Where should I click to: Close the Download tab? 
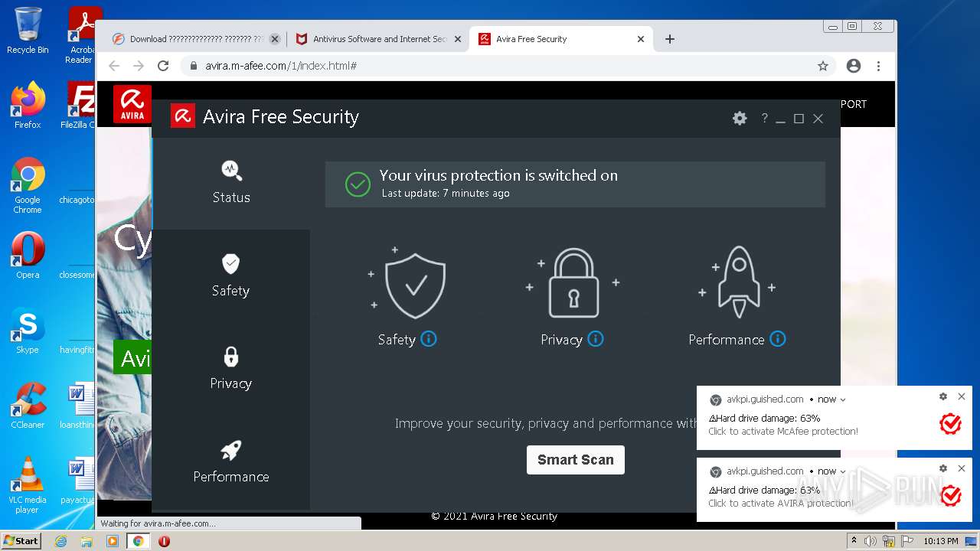click(275, 39)
